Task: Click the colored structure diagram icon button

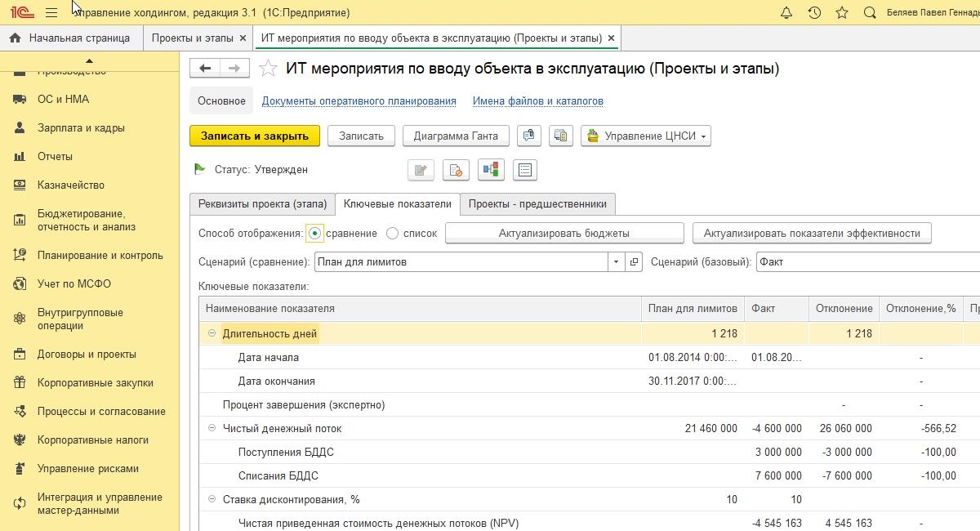Action: pos(491,170)
